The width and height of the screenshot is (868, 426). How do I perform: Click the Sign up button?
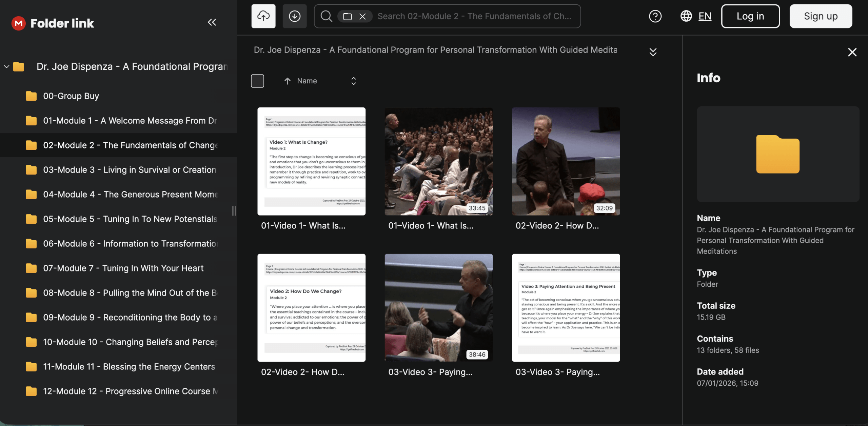821,16
